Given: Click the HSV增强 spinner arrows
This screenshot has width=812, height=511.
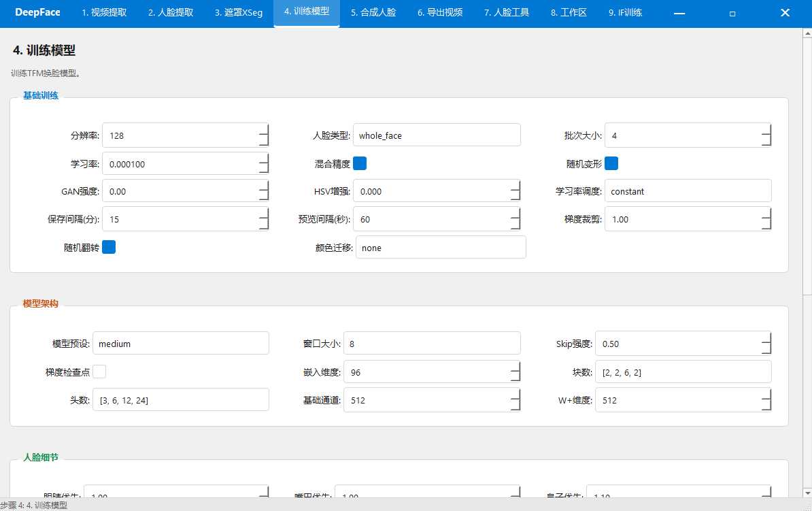Looking at the screenshot, I should (515, 191).
